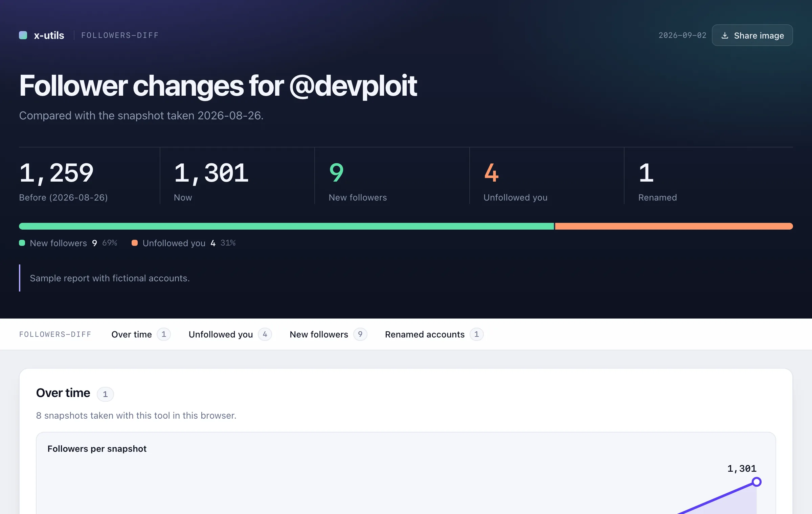Viewport: 812px width, 514px height.
Task: Click the green New followers legend dot
Action: (22, 243)
